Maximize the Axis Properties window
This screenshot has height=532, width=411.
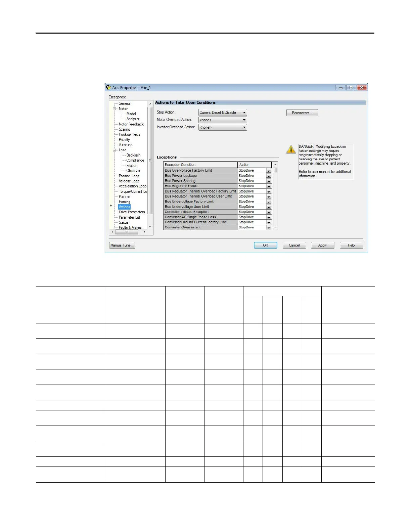click(x=351, y=88)
